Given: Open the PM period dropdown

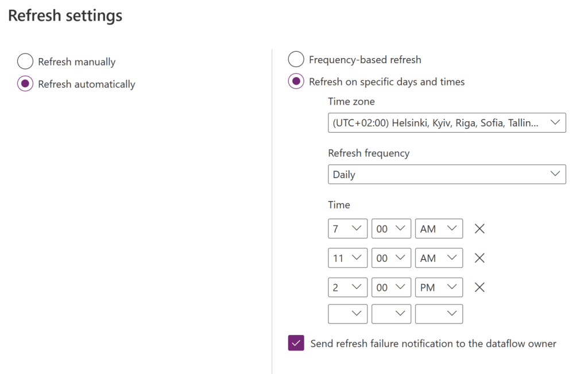Looking at the screenshot, I should [439, 287].
